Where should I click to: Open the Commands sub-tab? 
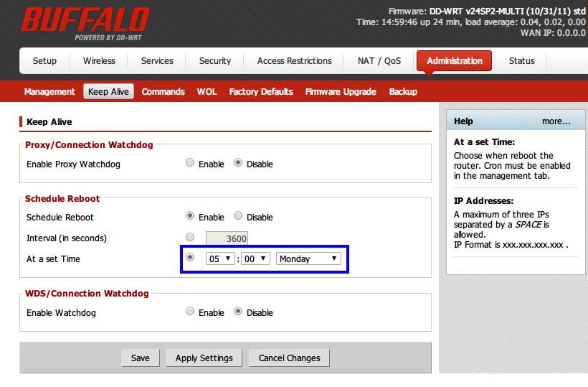click(x=163, y=92)
